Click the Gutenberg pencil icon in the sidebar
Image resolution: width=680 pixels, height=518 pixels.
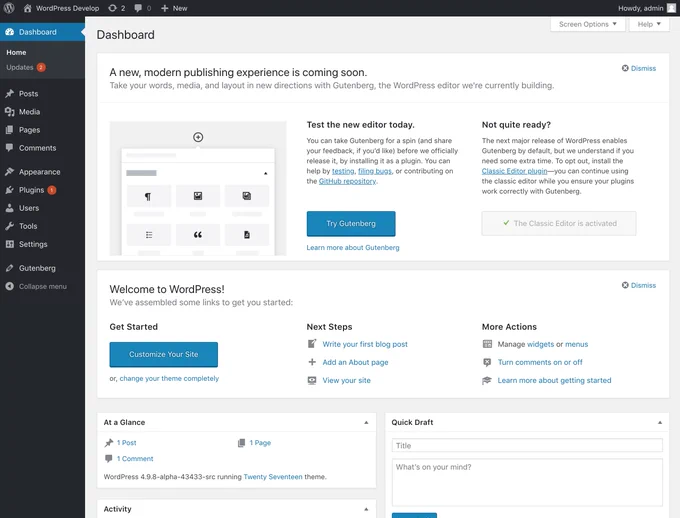[10, 268]
